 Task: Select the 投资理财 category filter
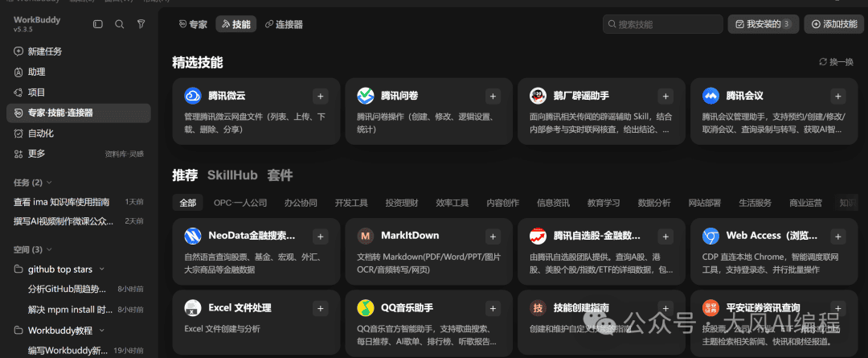point(402,203)
